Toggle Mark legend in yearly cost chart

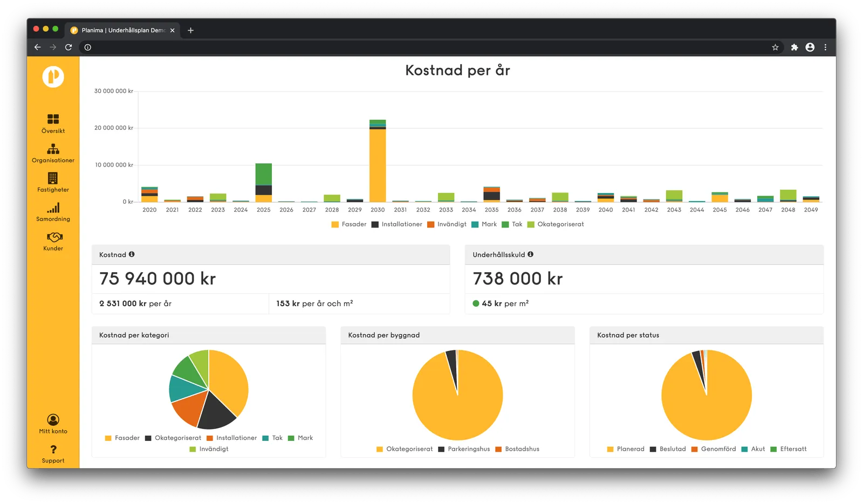(x=484, y=224)
